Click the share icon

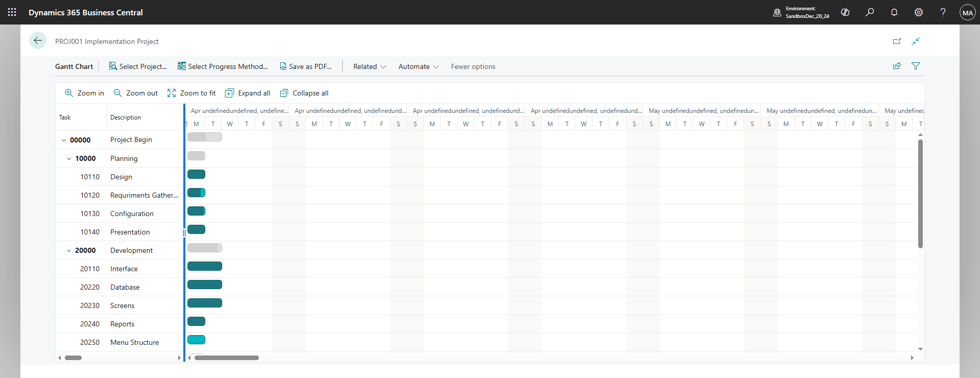point(897,66)
